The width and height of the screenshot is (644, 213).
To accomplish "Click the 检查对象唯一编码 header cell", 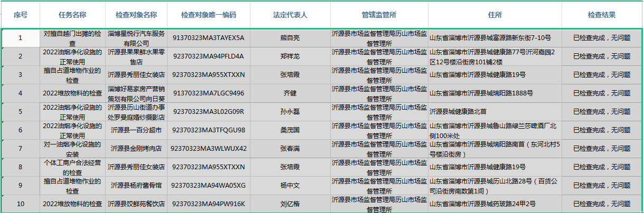I will point(209,15).
